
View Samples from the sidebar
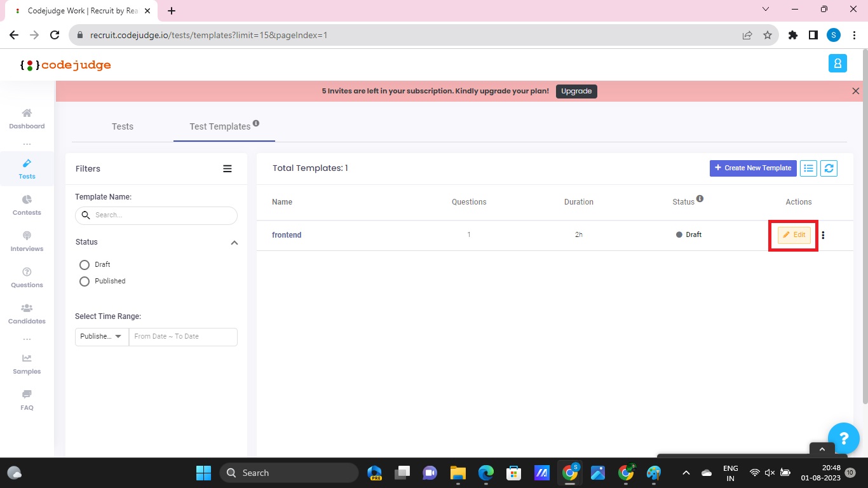27,364
